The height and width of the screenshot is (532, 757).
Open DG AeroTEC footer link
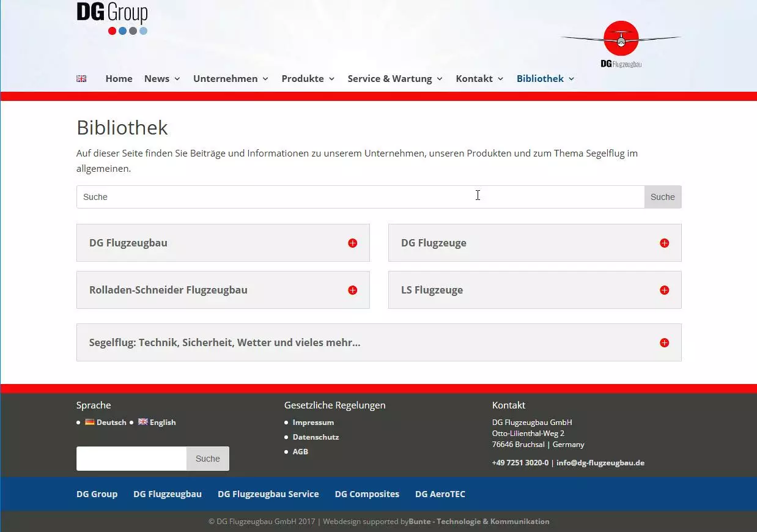[x=440, y=494]
